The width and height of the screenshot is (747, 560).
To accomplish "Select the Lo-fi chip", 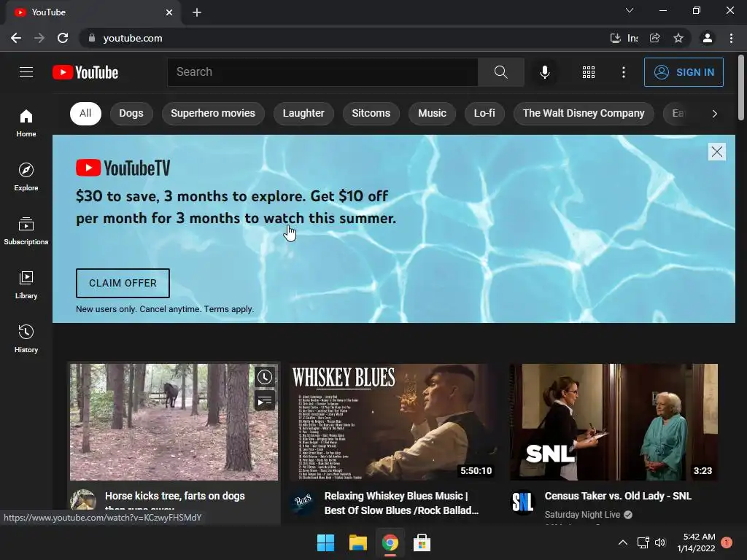I will [x=484, y=113].
